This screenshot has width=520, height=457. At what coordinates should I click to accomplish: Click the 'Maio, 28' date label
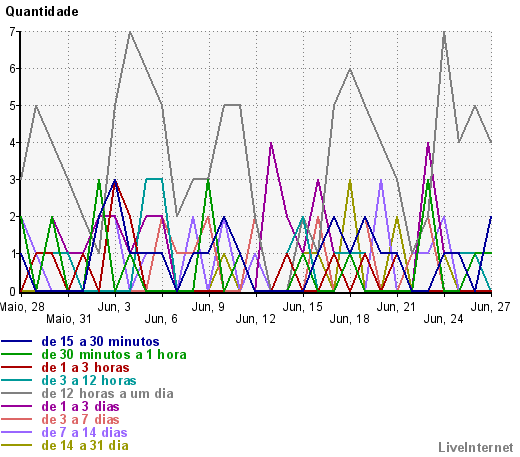tap(22, 307)
